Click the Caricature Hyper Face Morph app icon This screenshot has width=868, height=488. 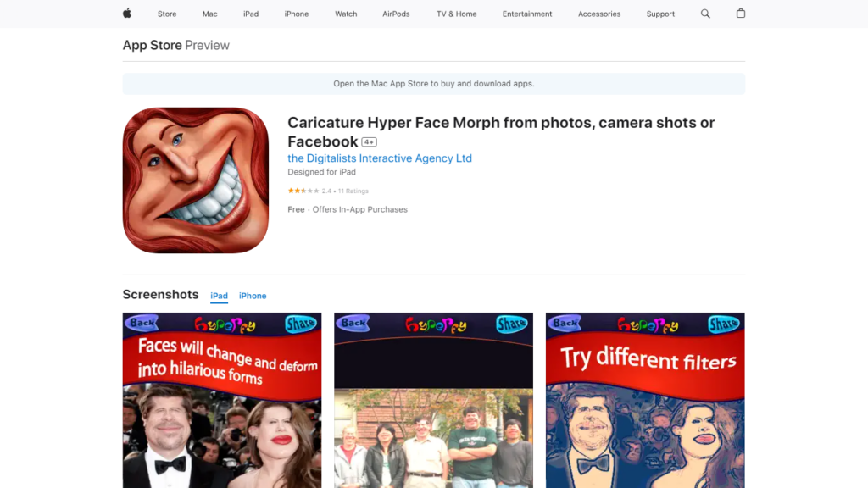[195, 180]
